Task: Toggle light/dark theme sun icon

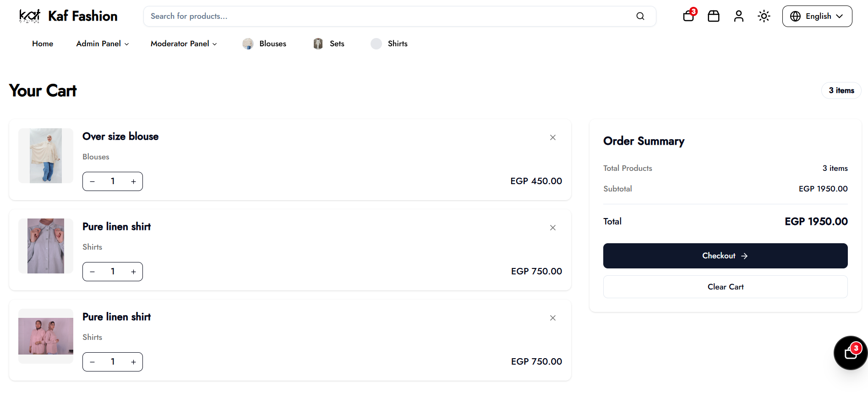Action: coord(764,16)
